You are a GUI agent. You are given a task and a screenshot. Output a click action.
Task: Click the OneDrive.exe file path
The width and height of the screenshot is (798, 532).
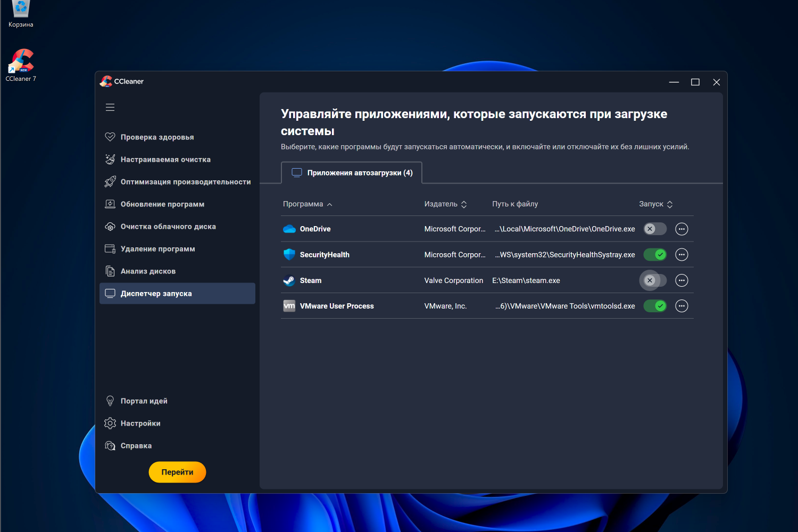(x=565, y=229)
